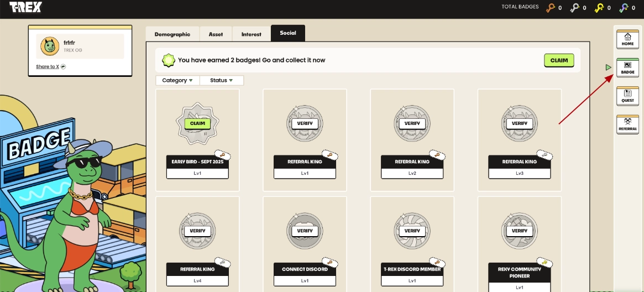The image size is (644, 292).
Task: Verify the Connect Discord badge
Action: 305,231
